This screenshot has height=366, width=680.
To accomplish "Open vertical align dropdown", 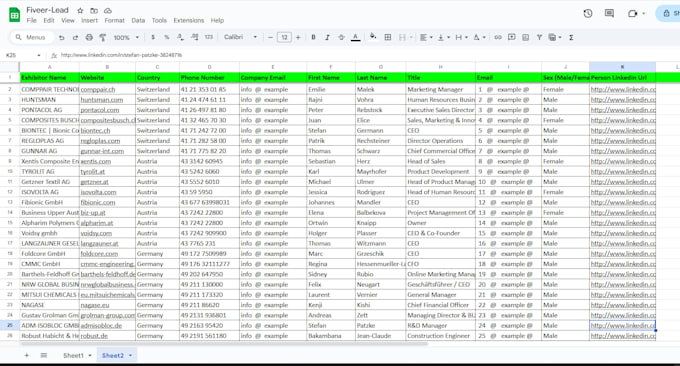I will click(444, 38).
